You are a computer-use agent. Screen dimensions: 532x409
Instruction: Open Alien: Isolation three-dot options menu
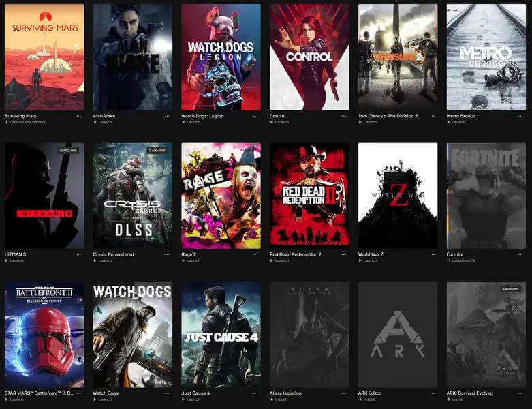344,393
